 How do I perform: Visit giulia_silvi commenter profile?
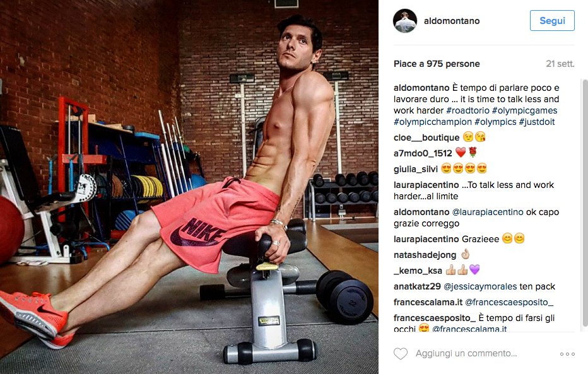point(416,169)
